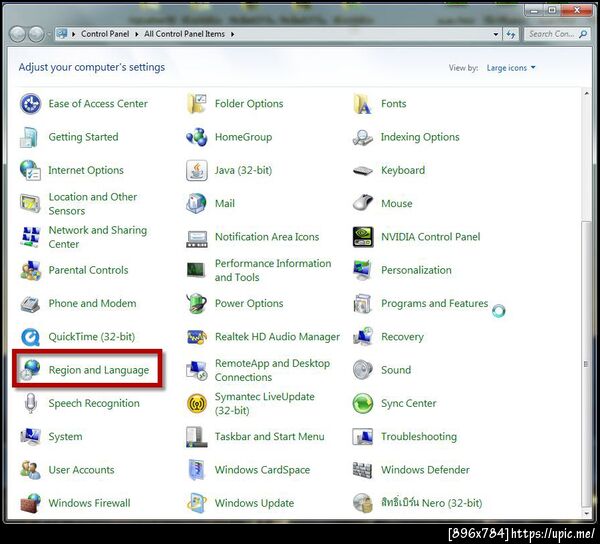Open the Ease of Access Center icon

click(30, 104)
